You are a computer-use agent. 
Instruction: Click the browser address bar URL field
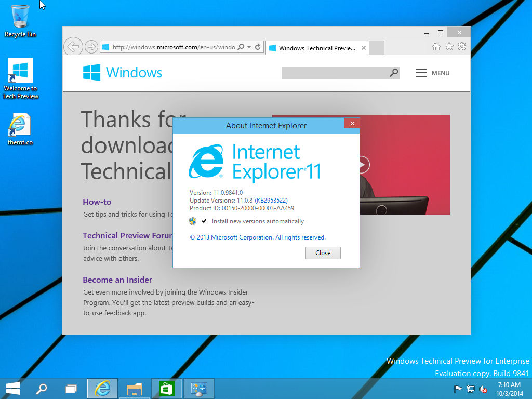166,47
